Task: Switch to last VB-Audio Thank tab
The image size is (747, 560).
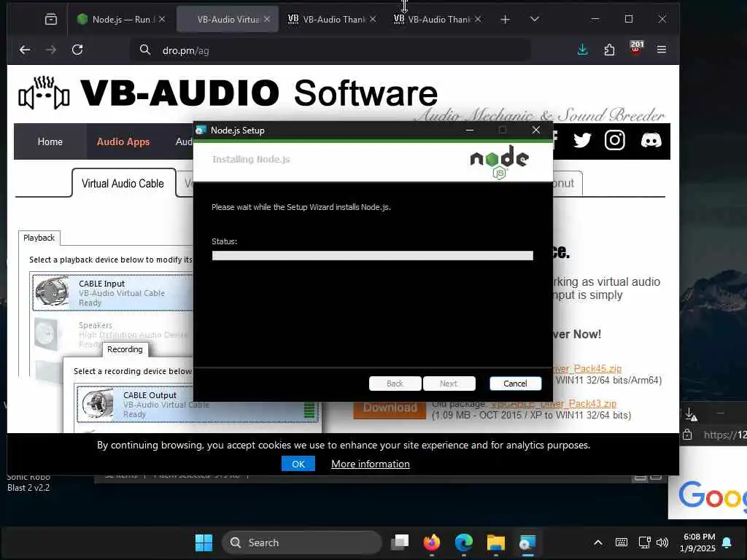Action: point(438,19)
